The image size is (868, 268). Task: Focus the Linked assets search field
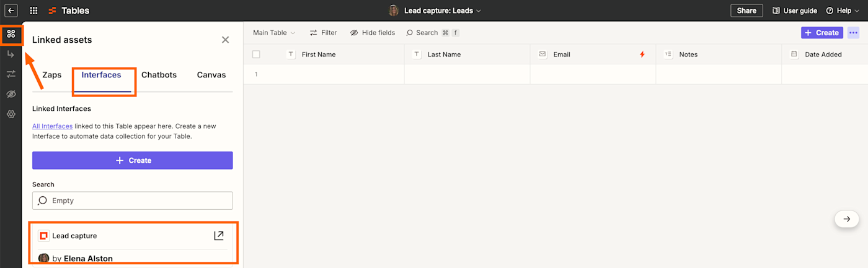pos(133,201)
